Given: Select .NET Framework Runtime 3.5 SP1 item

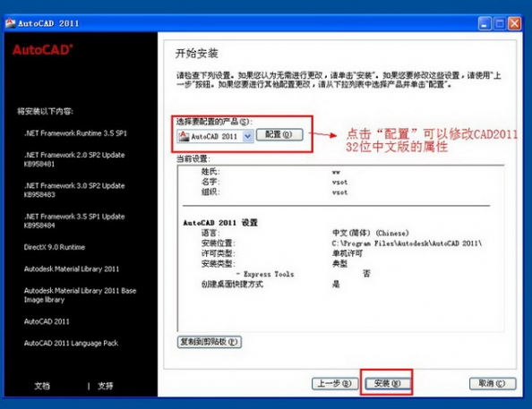Looking at the screenshot, I should [x=75, y=133].
